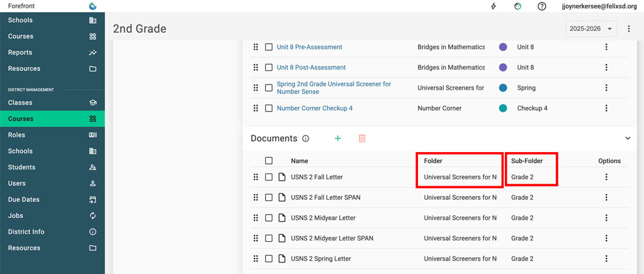This screenshot has width=644, height=274.
Task: Click the purple color dot for Unit 8 Pre-Assessment
Action: coord(503,47)
